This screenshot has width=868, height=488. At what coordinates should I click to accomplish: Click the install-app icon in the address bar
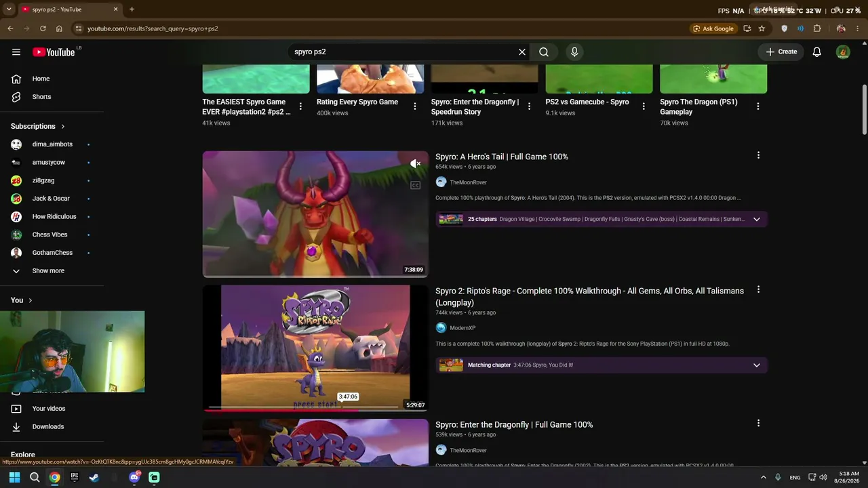747,28
